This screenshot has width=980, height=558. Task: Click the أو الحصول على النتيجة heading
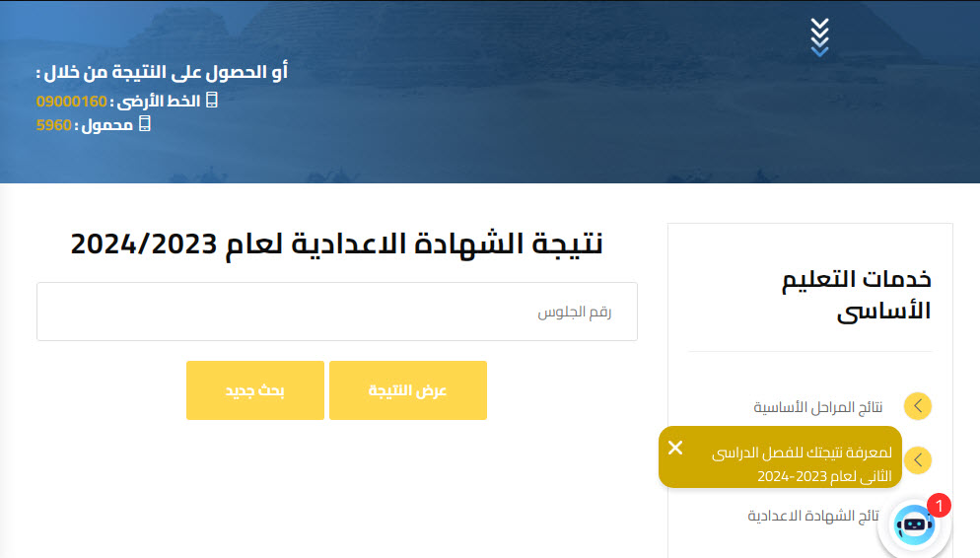coord(162,72)
